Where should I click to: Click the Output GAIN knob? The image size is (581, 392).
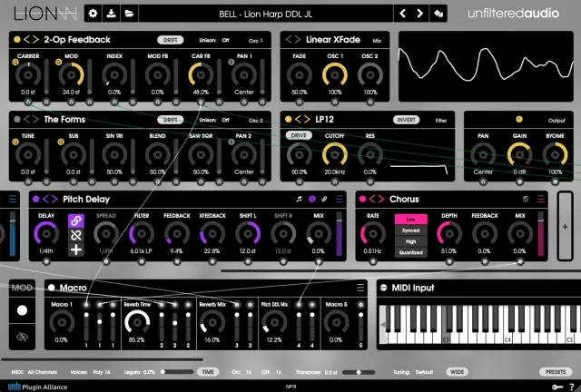pos(519,154)
